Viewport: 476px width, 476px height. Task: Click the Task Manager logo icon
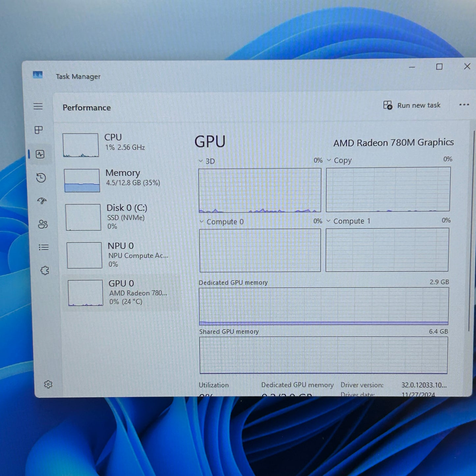pos(37,75)
